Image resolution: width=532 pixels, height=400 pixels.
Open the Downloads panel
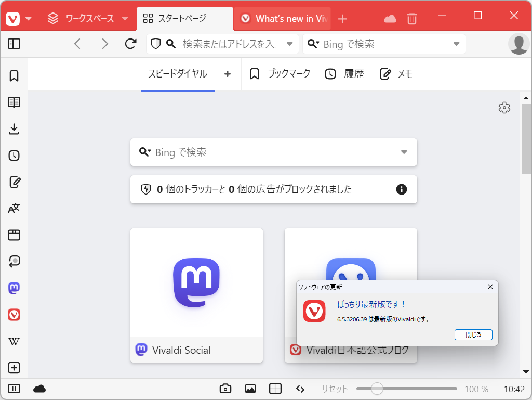[x=14, y=128]
